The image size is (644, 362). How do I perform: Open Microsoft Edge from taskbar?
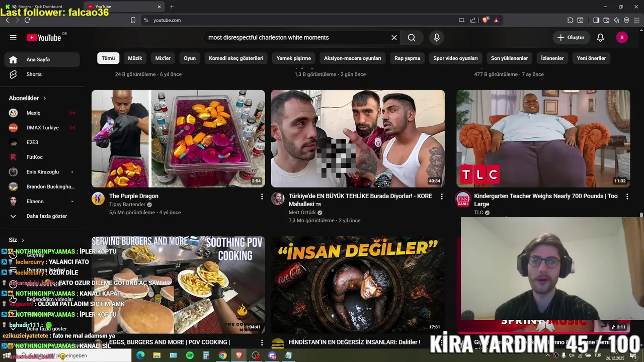(x=140, y=355)
